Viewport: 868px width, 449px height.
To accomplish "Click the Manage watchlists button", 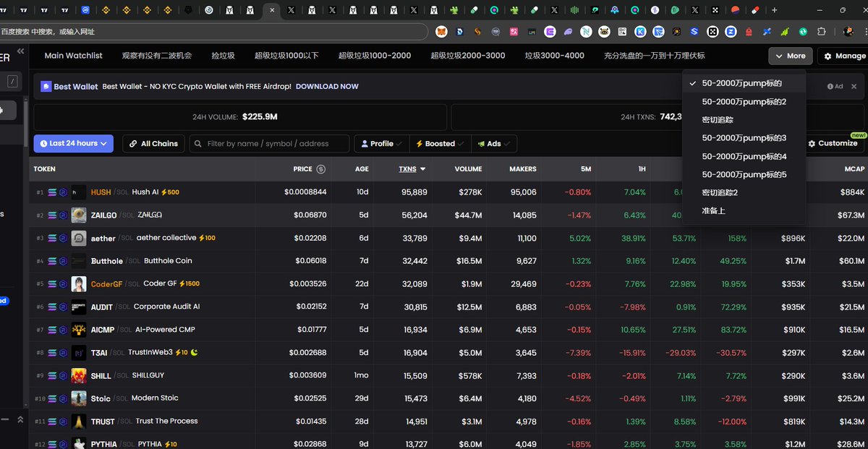I will 843,56.
